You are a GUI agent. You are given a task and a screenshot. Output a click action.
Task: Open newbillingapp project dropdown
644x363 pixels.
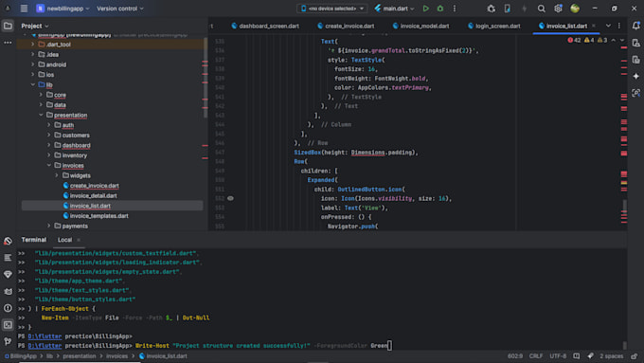pos(63,9)
